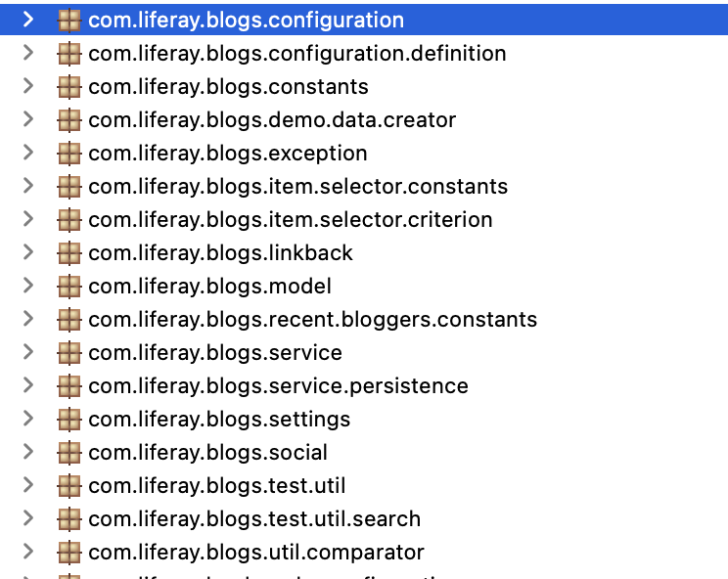Viewport: 728px width, 579px height.
Task: Expand com.liferay.blogs.service.persistence chevron
Action: click(x=28, y=385)
